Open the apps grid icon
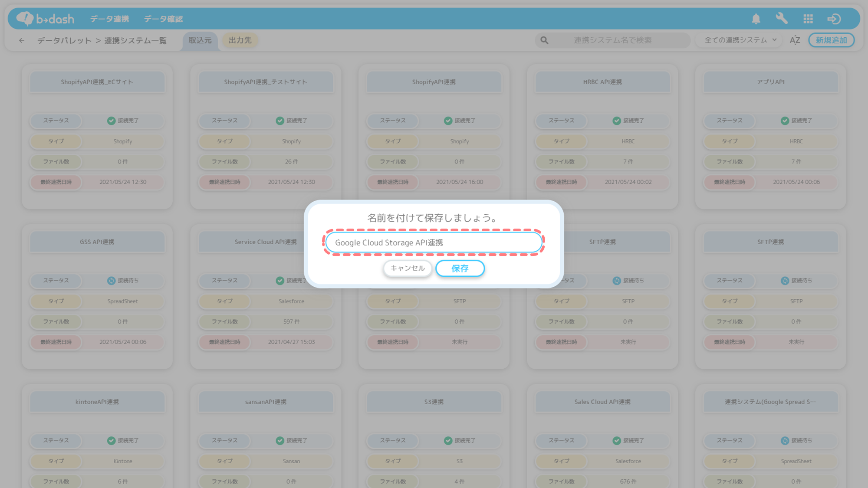Image resolution: width=868 pixels, height=488 pixels. pyautogui.click(x=808, y=19)
